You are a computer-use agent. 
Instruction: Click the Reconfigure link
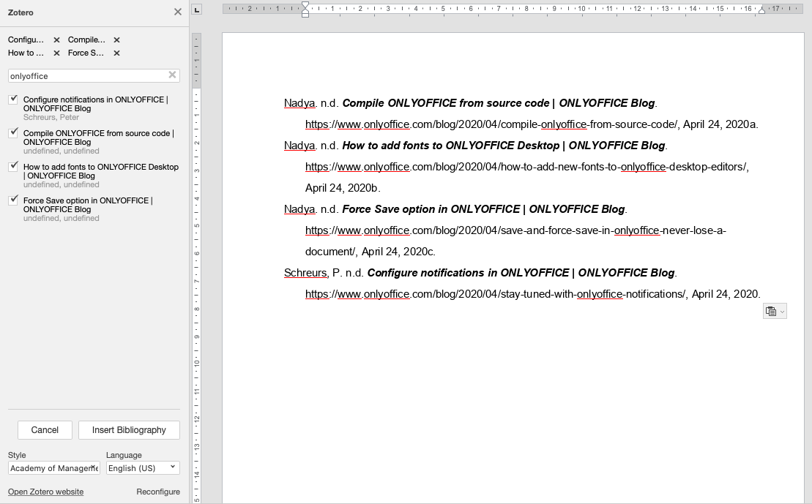(x=158, y=492)
